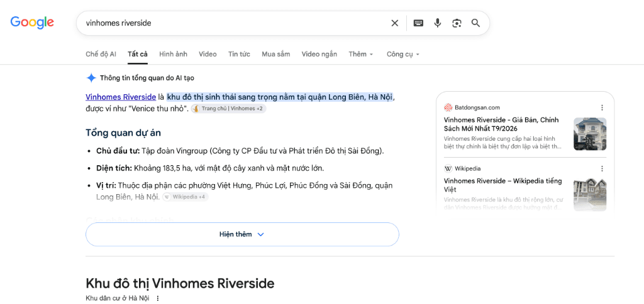Viewport: 644px width, 304px height.
Task: Open the Vinhomes Riverside - Giá Bán article title
Action: click(501, 124)
